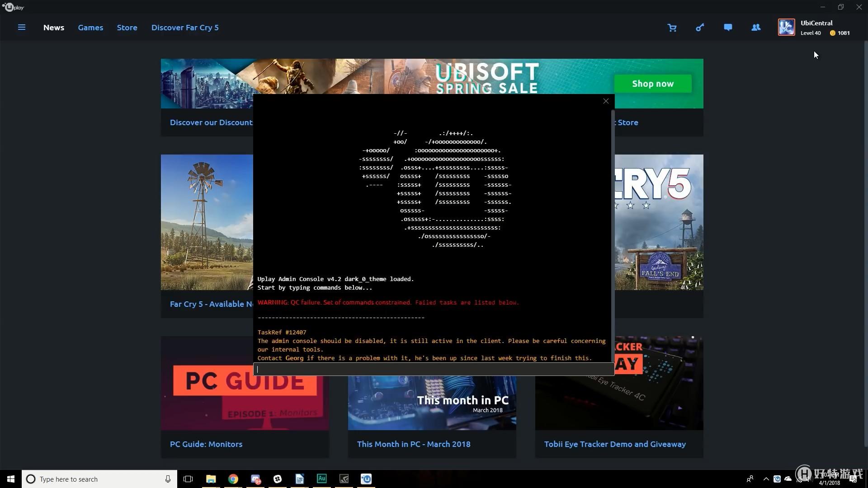Open Tobii Eye Tracker Demo and Giveaway

pyautogui.click(x=615, y=444)
